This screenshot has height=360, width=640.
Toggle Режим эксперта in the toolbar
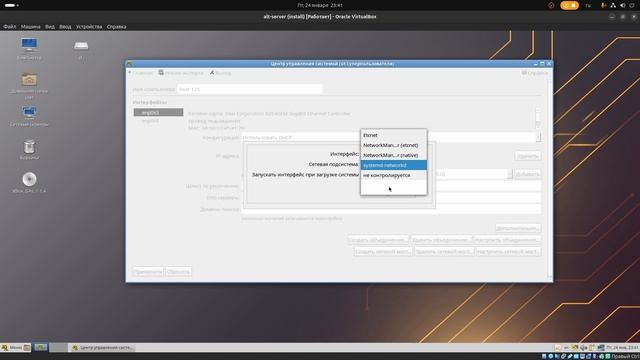(x=181, y=73)
